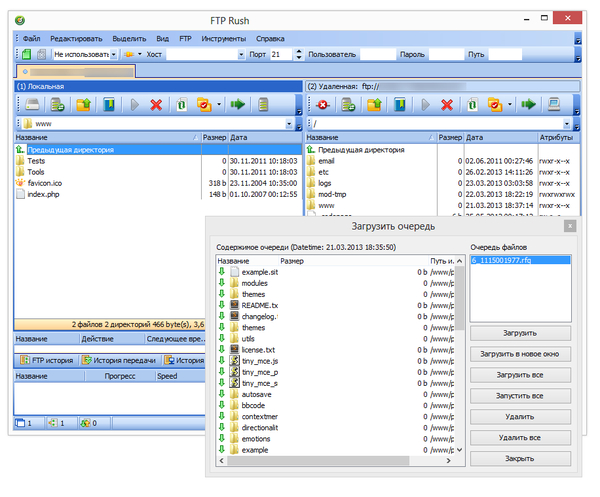Click the grey document icon beside green notebook

[x=41, y=54]
